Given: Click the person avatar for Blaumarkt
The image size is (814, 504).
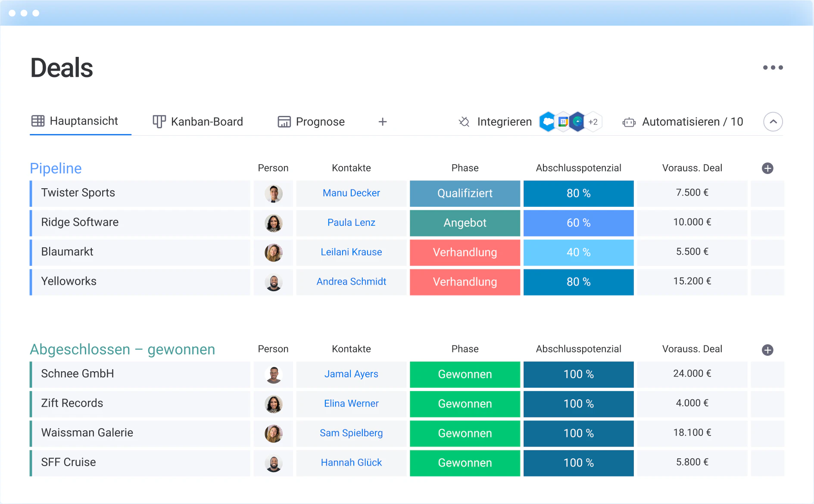Looking at the screenshot, I should 274,252.
